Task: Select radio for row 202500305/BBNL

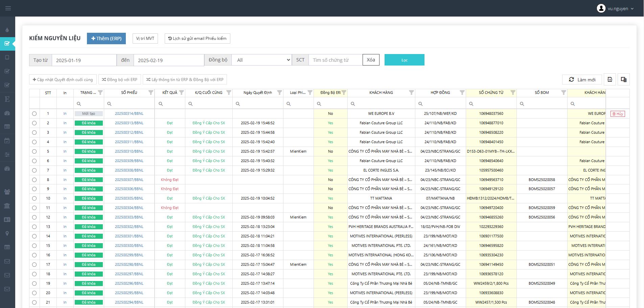Action: pyautogui.click(x=34, y=199)
